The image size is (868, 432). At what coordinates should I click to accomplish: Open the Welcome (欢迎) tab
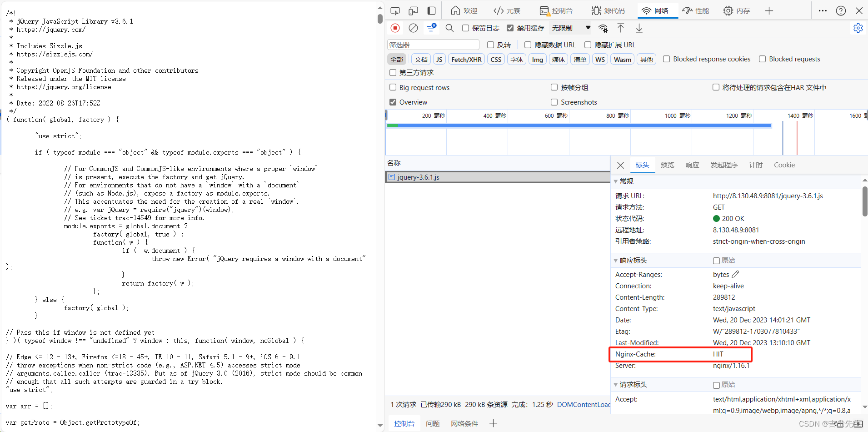pyautogui.click(x=464, y=10)
